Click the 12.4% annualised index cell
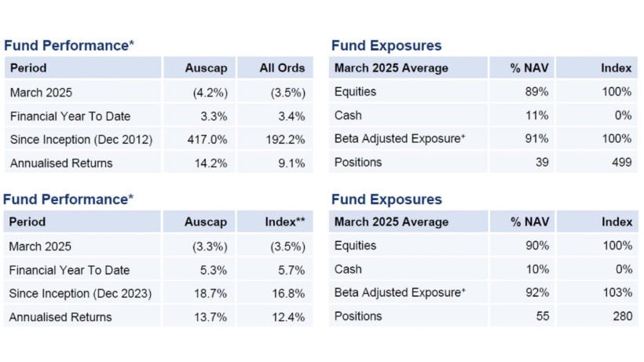 pyautogui.click(x=289, y=317)
